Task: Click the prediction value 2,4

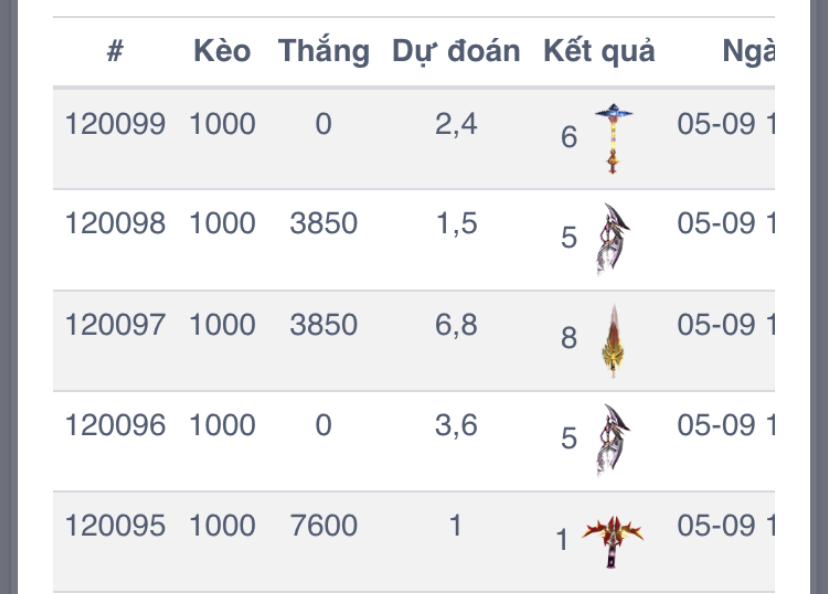Action: pyautogui.click(x=456, y=124)
